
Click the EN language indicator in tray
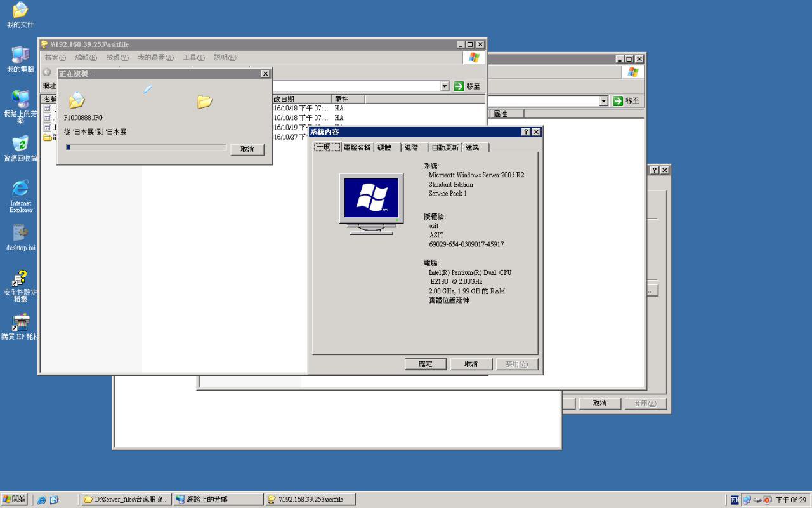tap(735, 500)
